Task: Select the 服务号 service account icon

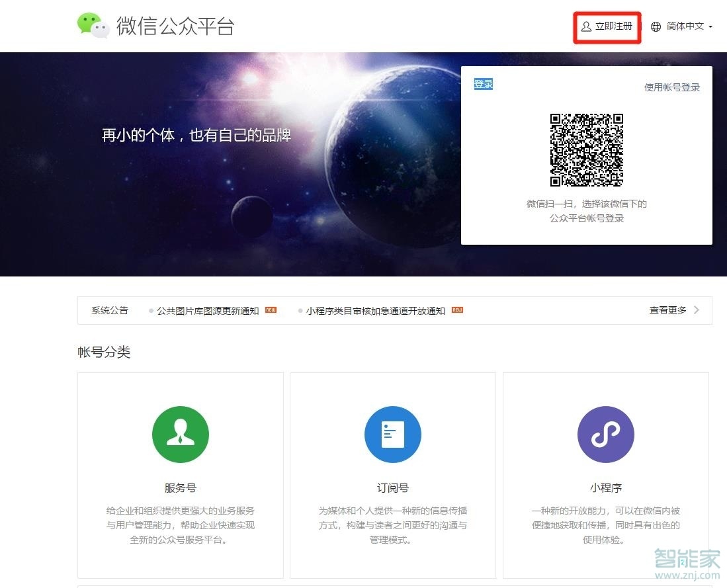Action: [x=181, y=435]
